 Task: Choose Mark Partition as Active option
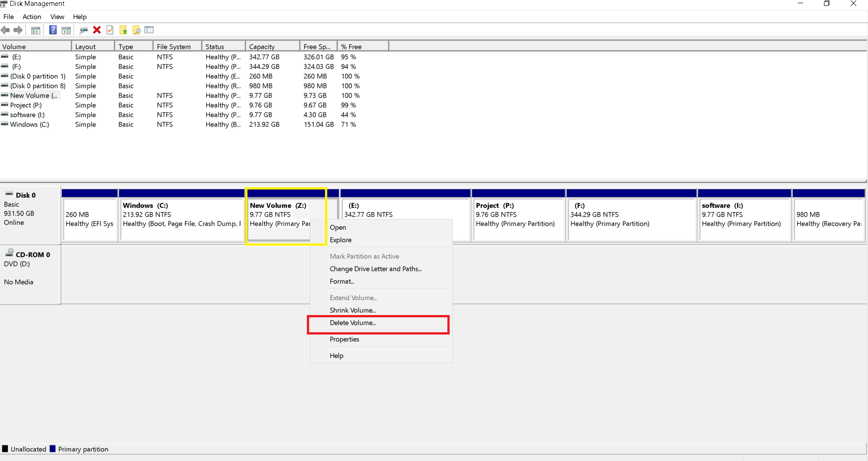pyautogui.click(x=364, y=256)
